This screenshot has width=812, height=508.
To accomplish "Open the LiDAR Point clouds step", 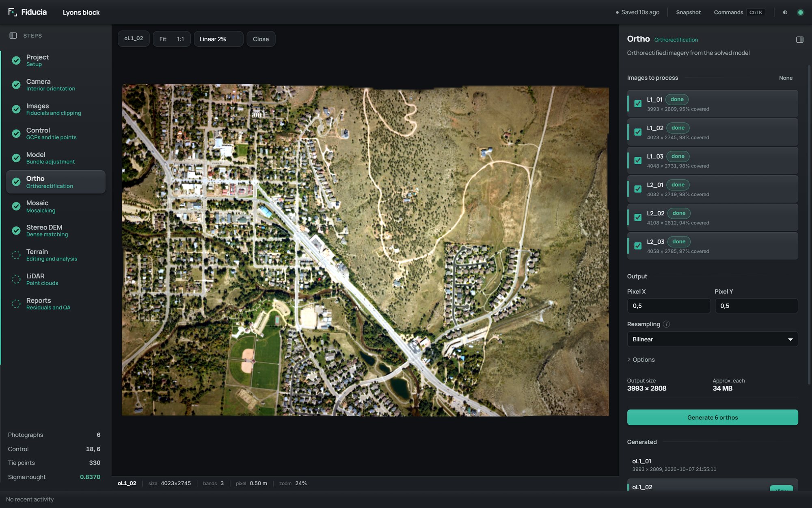I will coord(56,279).
